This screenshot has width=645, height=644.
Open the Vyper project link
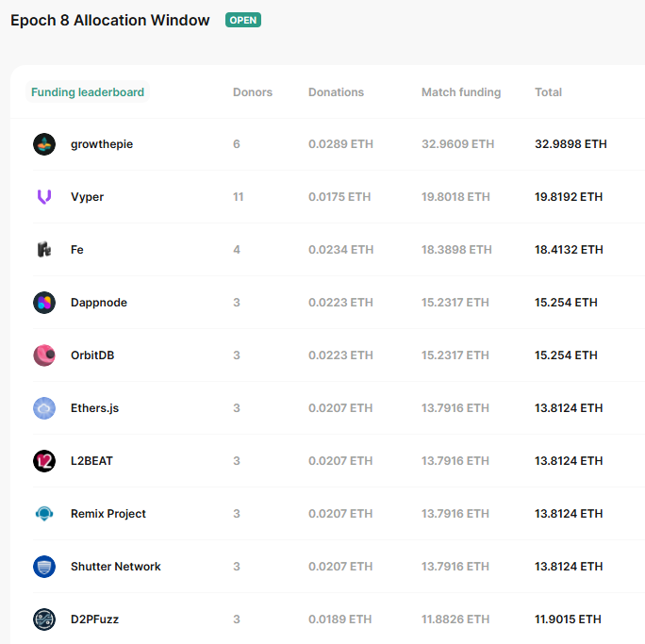pos(87,197)
